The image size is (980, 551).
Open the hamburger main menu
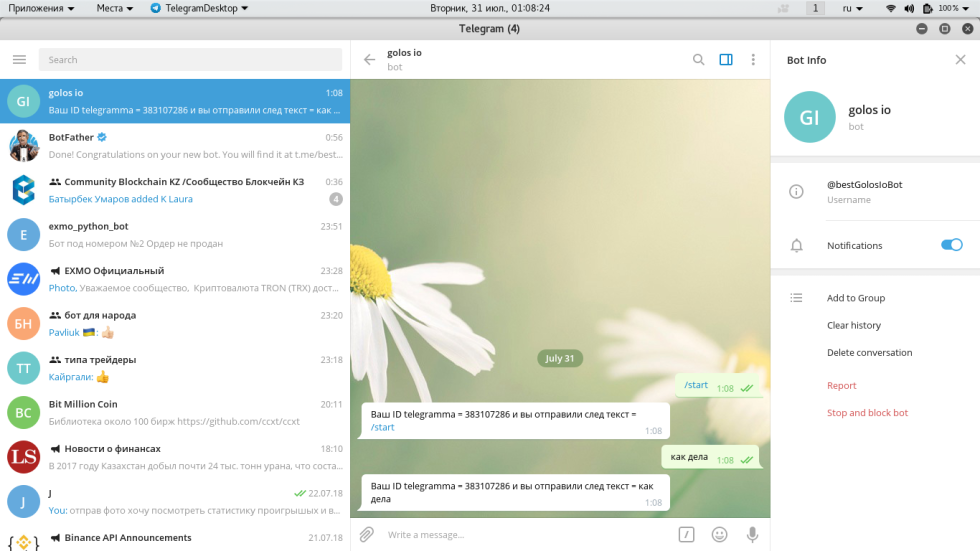[19, 59]
